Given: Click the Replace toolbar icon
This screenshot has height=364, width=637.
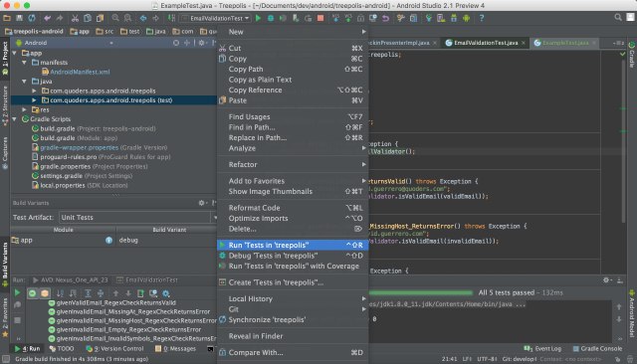Looking at the screenshot, I should [128, 18].
